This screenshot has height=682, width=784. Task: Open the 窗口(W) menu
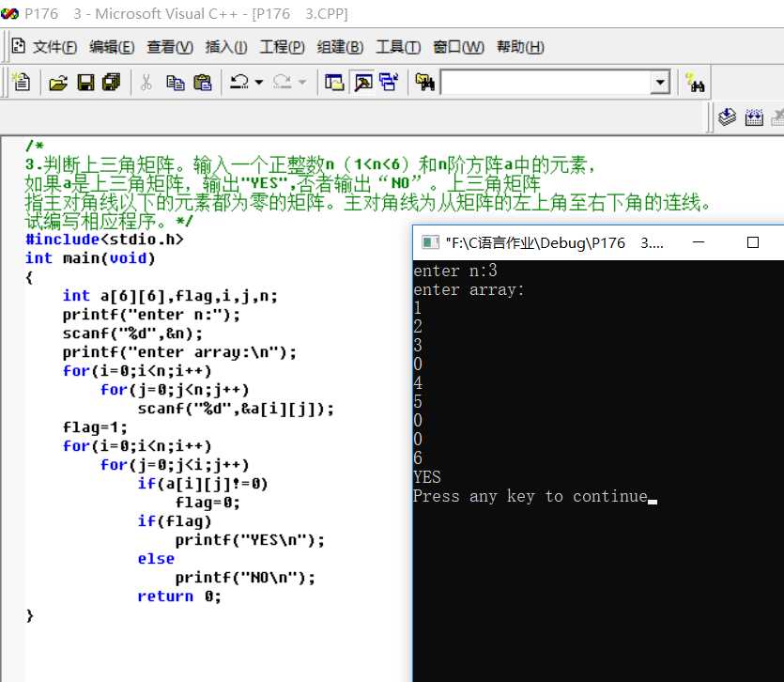[x=458, y=47]
